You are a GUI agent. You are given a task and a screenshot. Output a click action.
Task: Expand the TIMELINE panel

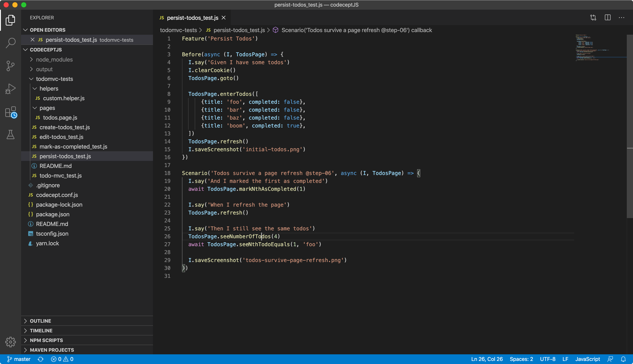(87, 331)
